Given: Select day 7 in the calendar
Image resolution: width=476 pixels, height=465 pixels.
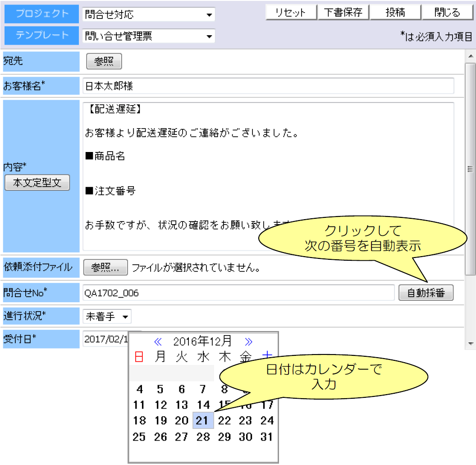Looking at the screenshot, I should point(203,389).
